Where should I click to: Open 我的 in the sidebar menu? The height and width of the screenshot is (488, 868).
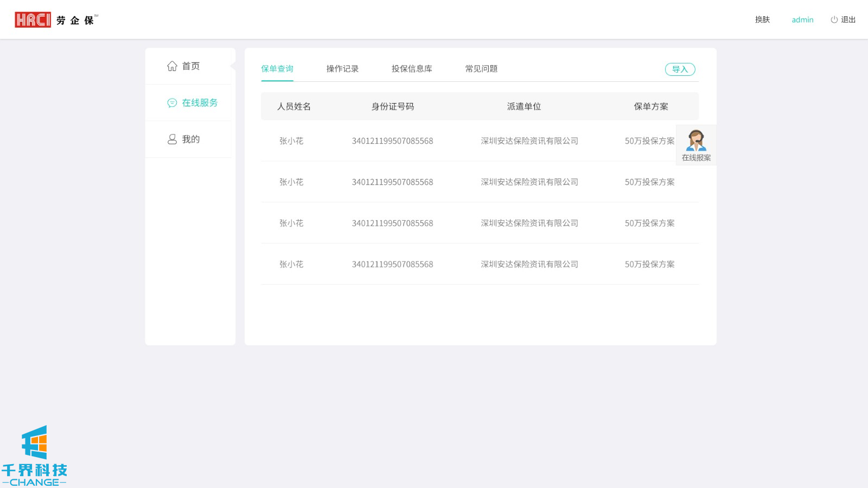[x=190, y=139]
